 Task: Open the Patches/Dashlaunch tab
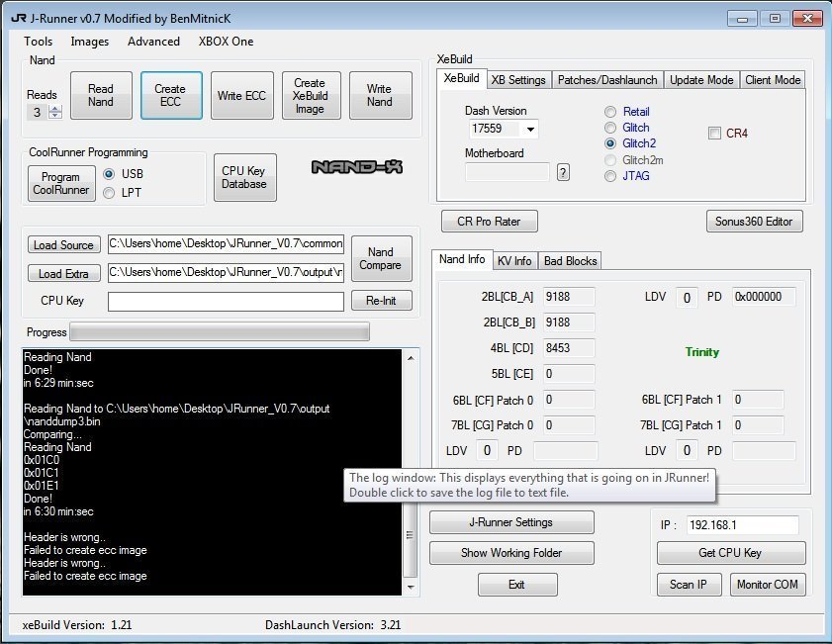click(x=605, y=80)
